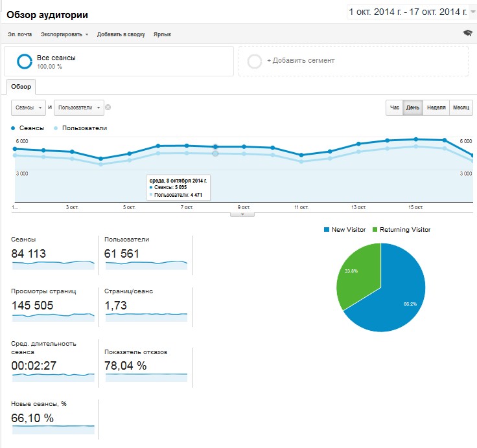This screenshot has height=448, width=477.
Task: Open the Сеансы metric dropdown
Action: pos(29,107)
